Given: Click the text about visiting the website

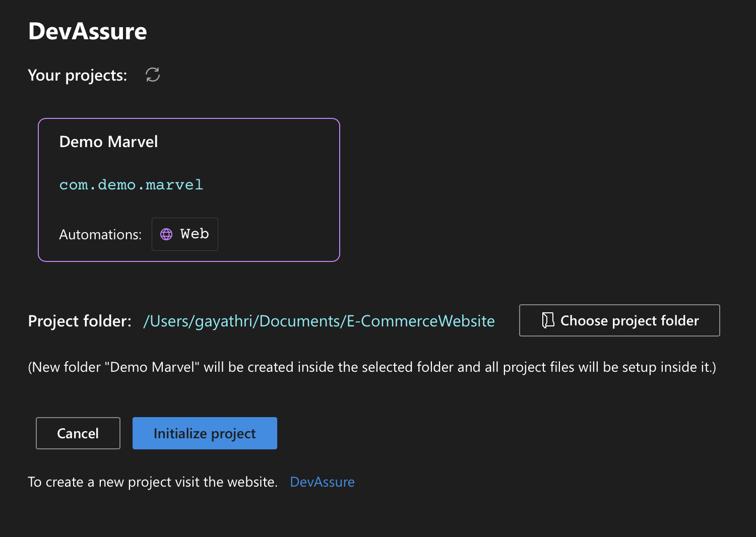Looking at the screenshot, I should [153, 482].
